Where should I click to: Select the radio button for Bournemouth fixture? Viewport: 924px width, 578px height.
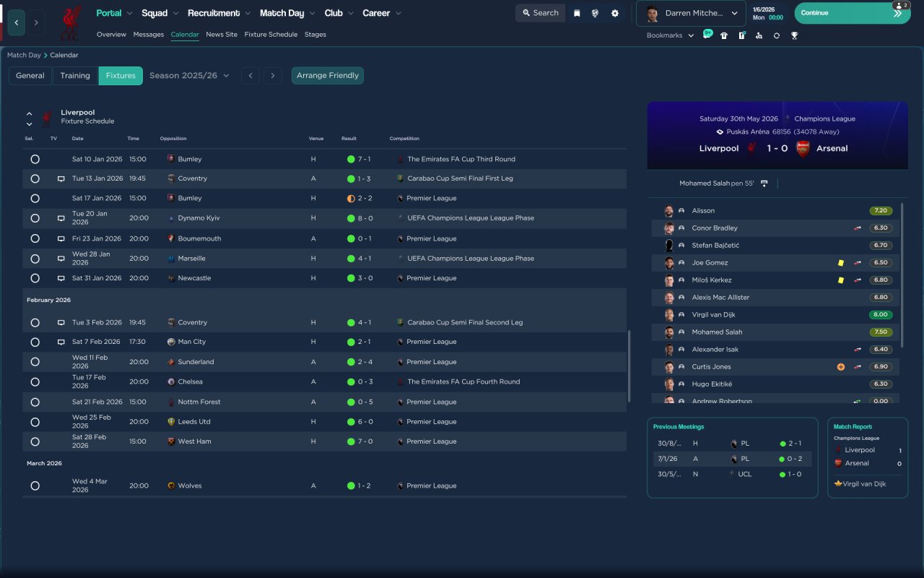click(x=35, y=238)
